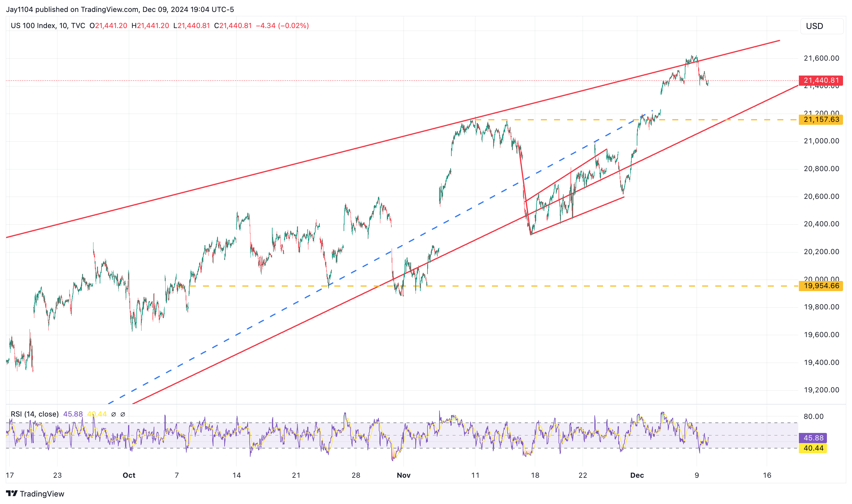Viewport: 852px width, 504px height.
Task: Click the low price value L21,440.81
Action: (x=192, y=26)
